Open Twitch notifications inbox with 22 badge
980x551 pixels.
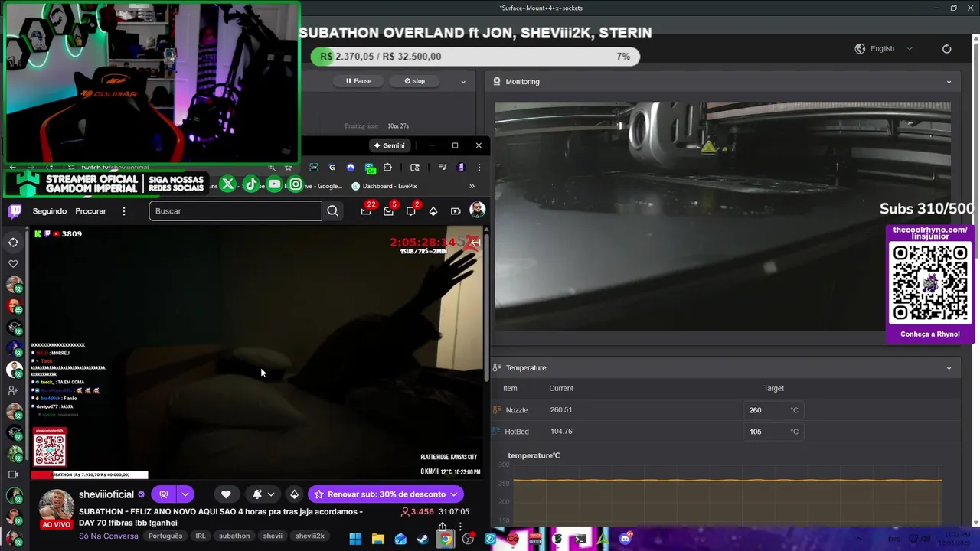(x=366, y=211)
